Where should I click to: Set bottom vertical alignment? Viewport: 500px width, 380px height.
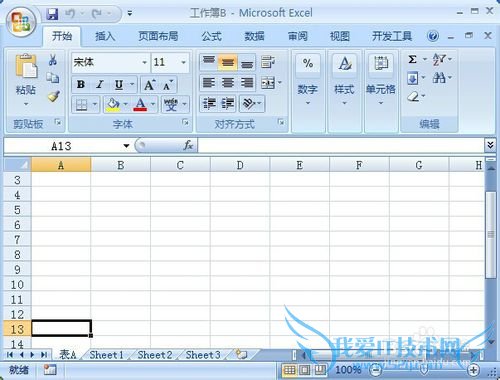(x=247, y=62)
